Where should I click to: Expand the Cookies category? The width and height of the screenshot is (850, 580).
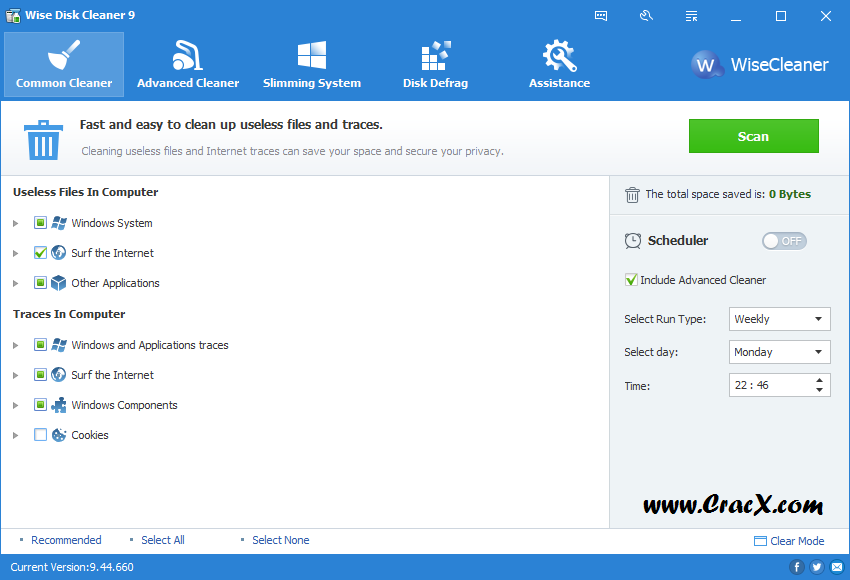16,435
